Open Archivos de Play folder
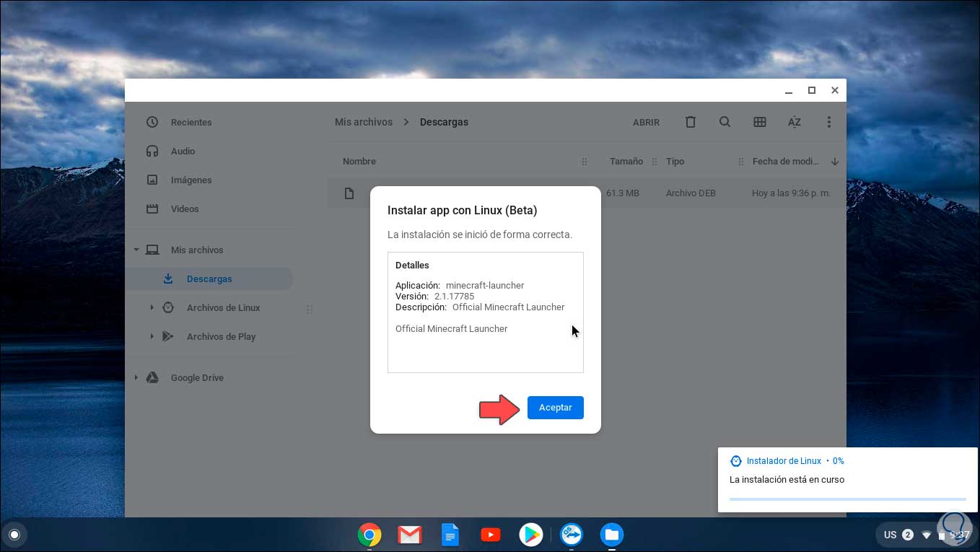The image size is (980, 552). (x=221, y=336)
